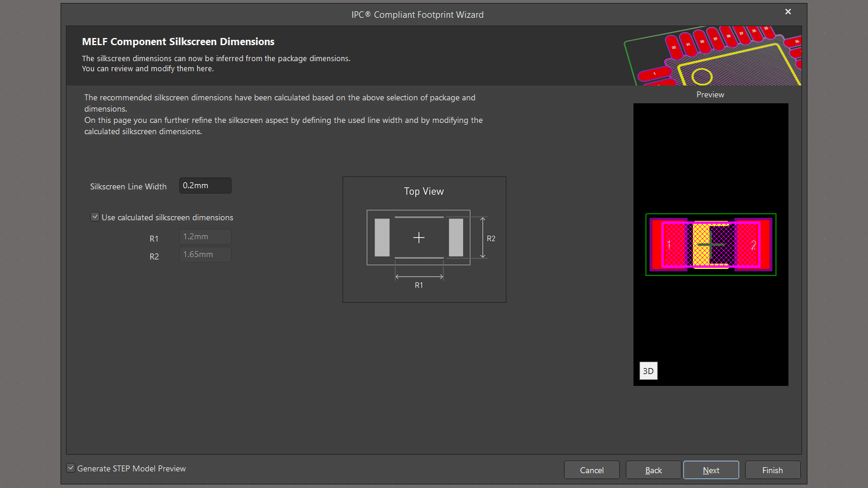The height and width of the screenshot is (488, 868).
Task: Close the IPC Compliant Footprint Wizard window
Action: pos(788,12)
